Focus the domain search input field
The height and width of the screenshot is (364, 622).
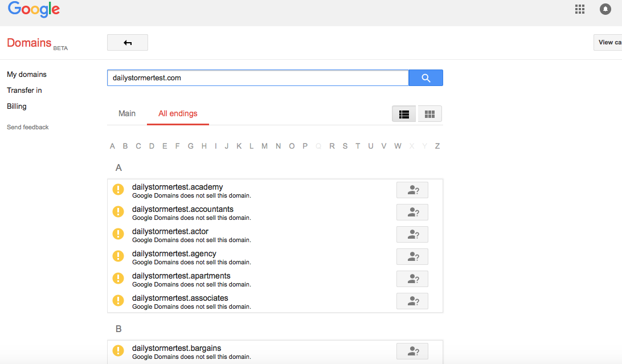click(258, 77)
